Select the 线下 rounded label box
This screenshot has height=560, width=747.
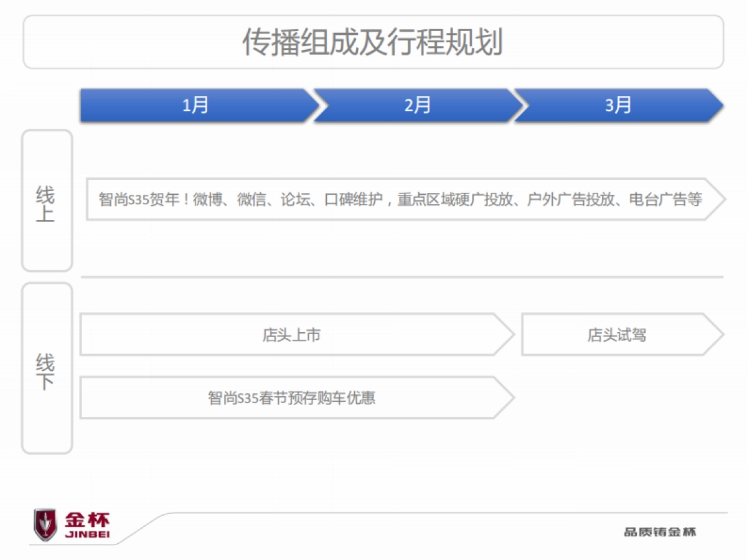47,367
